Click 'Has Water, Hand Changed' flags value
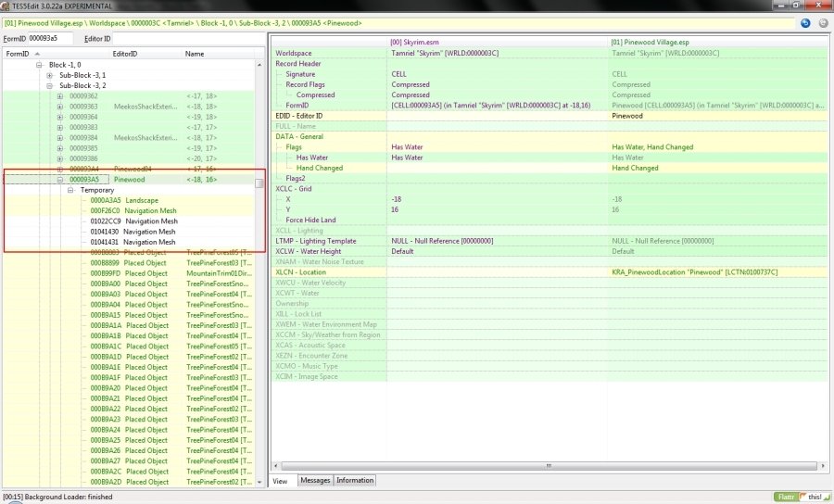This screenshot has width=834, height=504. point(652,146)
